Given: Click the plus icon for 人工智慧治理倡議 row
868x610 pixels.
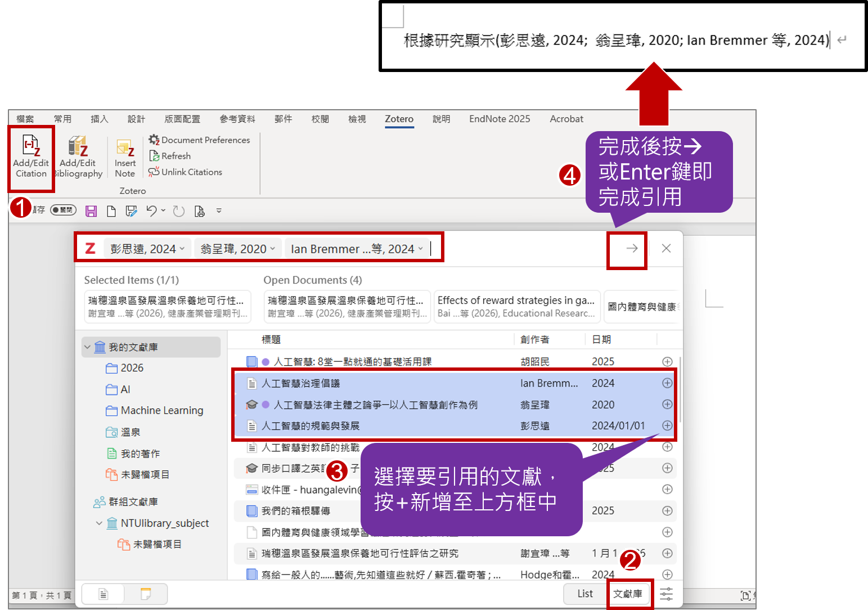Looking at the screenshot, I should (x=667, y=383).
